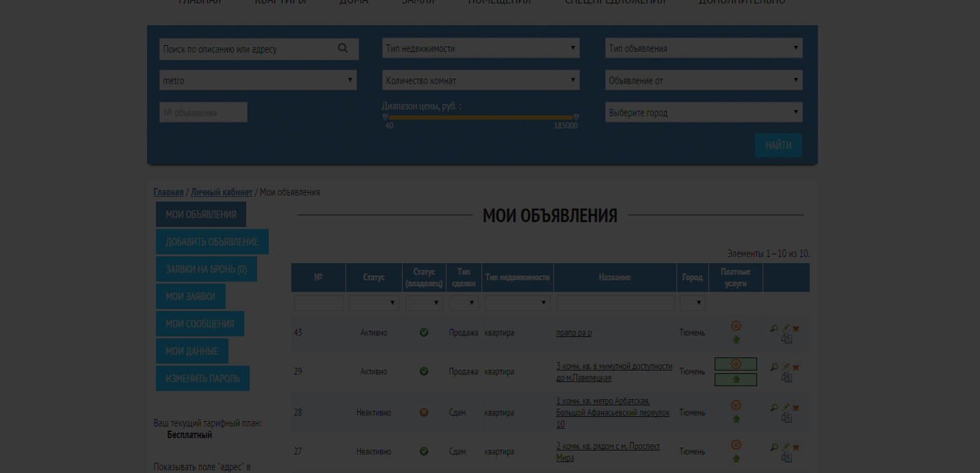Toggle owner status checkmark for listing 43

[x=424, y=332]
